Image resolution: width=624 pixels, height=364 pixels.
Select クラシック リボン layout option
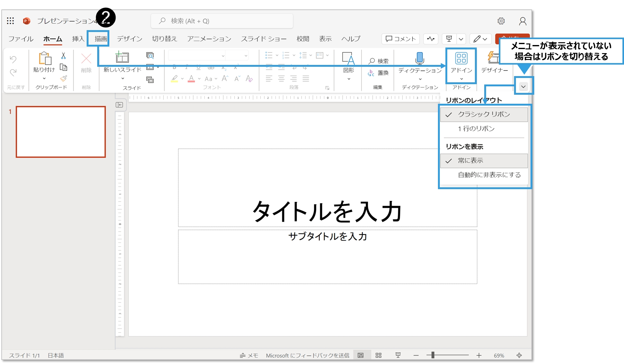[x=484, y=114]
